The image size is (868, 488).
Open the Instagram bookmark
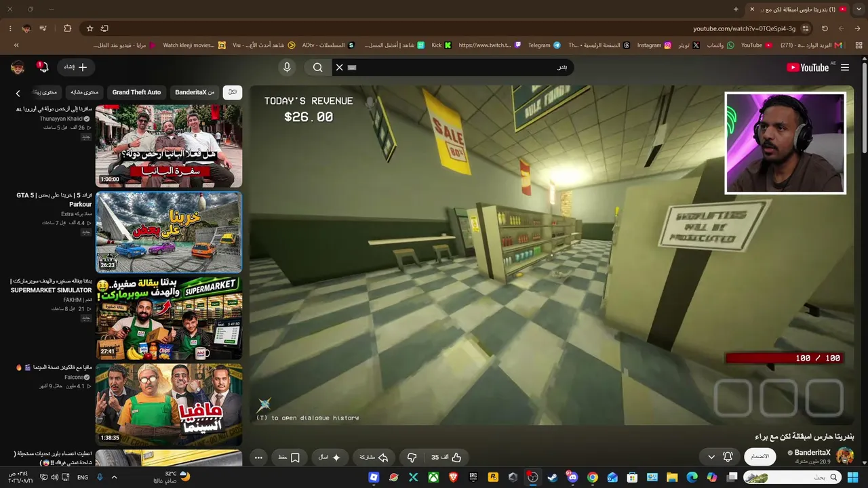tap(654, 45)
